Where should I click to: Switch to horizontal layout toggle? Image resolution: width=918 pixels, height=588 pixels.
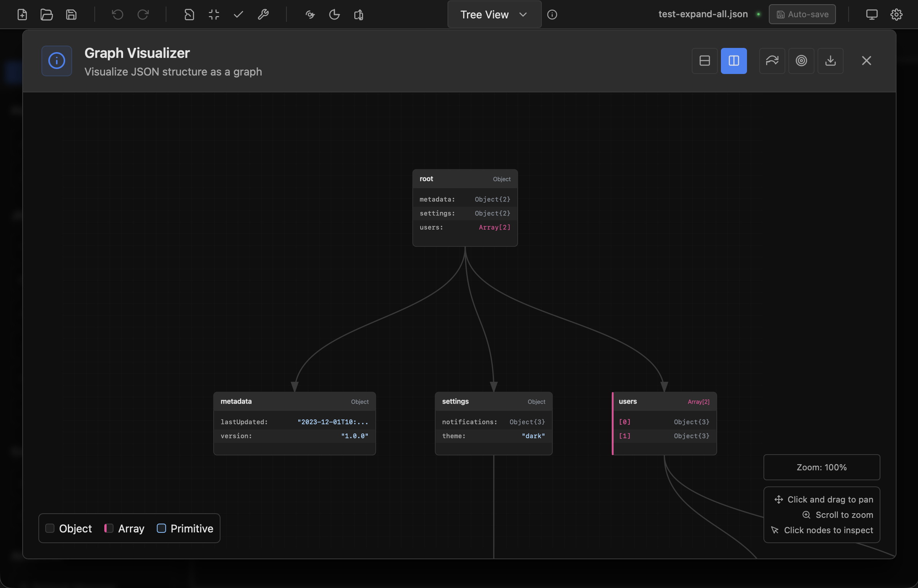pyautogui.click(x=704, y=61)
